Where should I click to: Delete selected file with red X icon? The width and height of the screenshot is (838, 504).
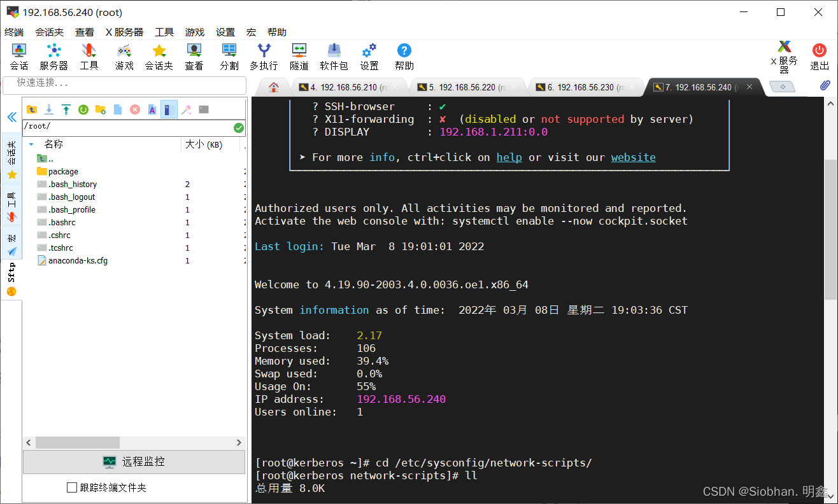(135, 109)
